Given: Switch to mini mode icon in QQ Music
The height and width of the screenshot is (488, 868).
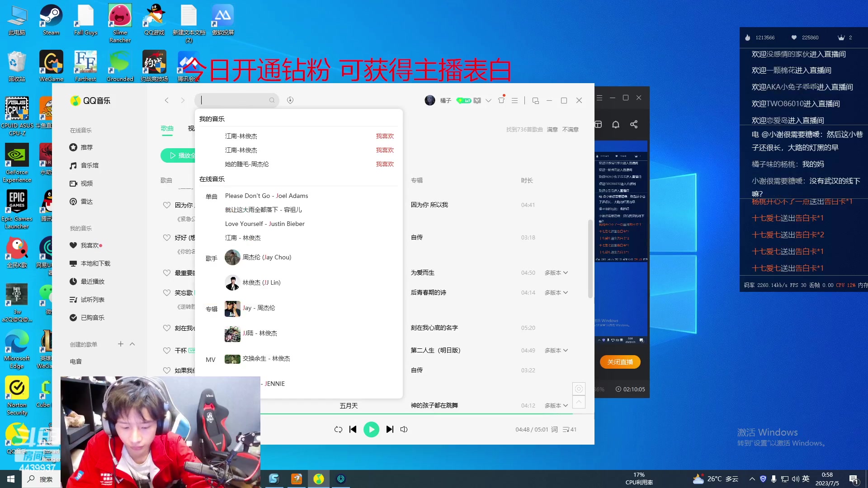Looking at the screenshot, I should coord(536,100).
